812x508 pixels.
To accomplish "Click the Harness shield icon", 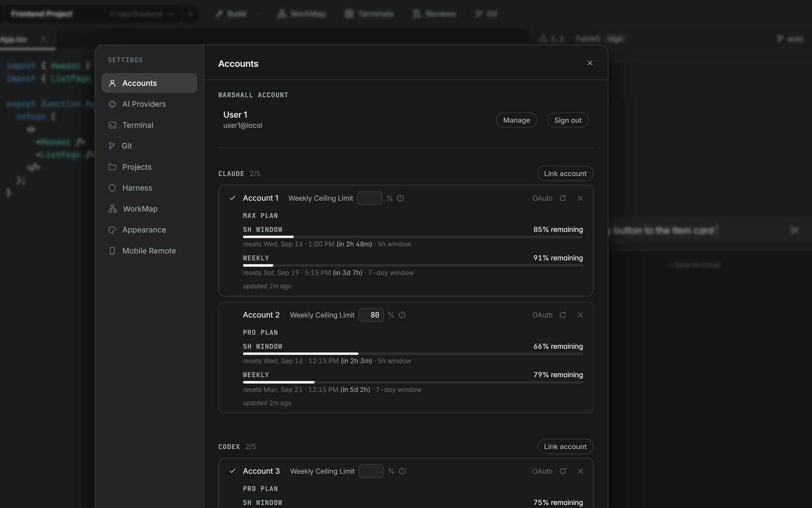I will click(x=112, y=188).
